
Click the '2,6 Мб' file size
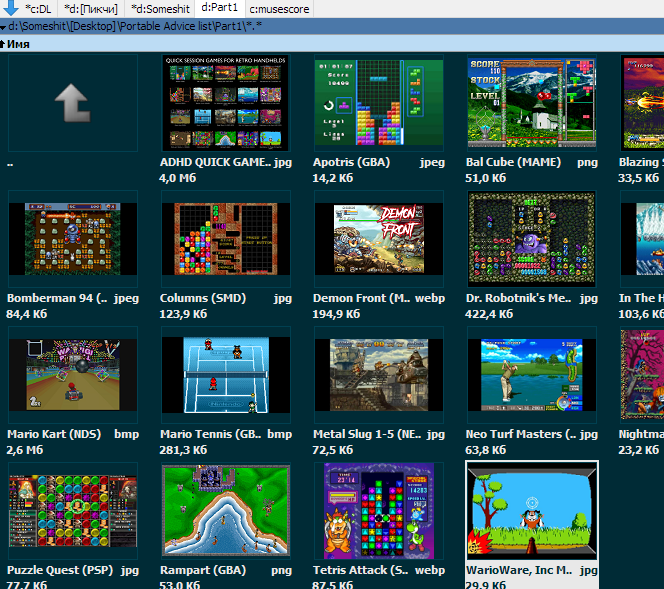pyautogui.click(x=25, y=450)
